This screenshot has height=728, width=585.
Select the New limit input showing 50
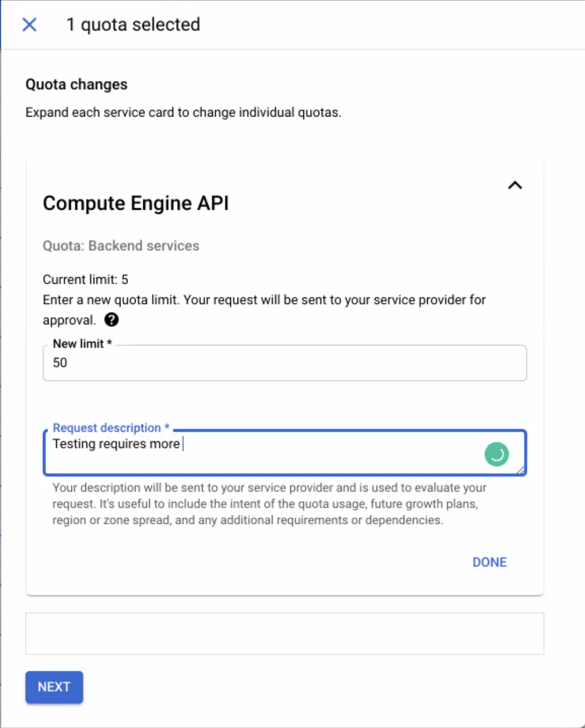[x=284, y=363]
